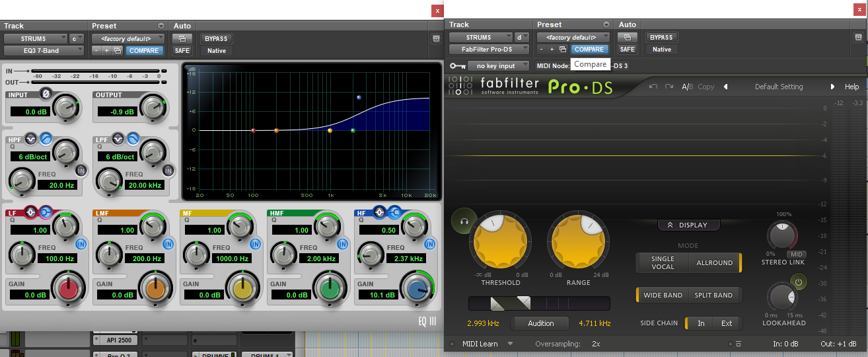Screen dimensions: 868x357
Task: Select the HF band peak filter icon
Action: 380,212
